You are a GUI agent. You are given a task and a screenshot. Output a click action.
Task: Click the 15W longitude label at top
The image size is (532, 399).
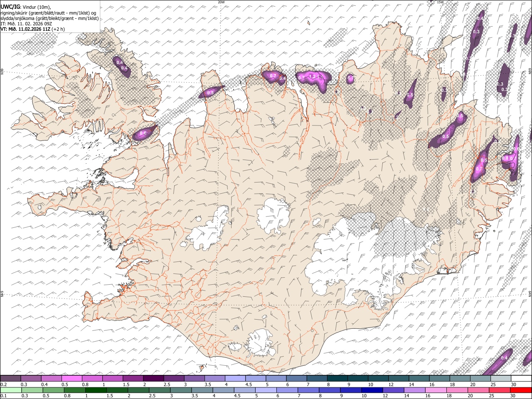click(x=440, y=2)
